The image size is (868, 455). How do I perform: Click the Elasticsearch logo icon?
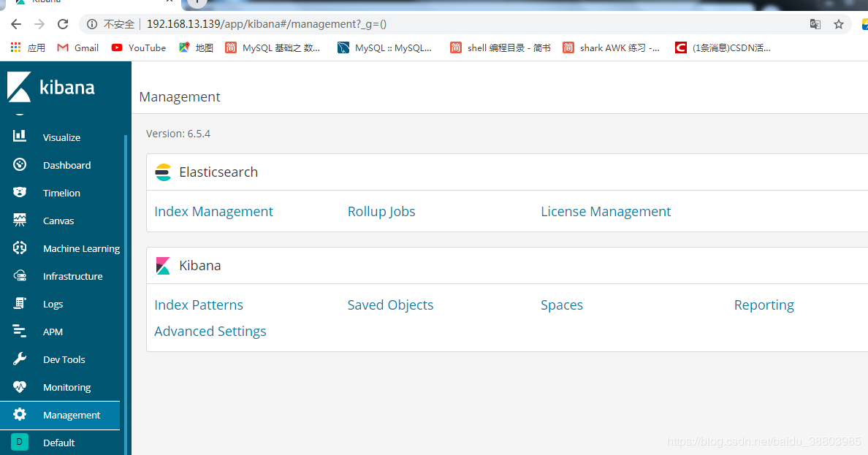[x=163, y=172]
